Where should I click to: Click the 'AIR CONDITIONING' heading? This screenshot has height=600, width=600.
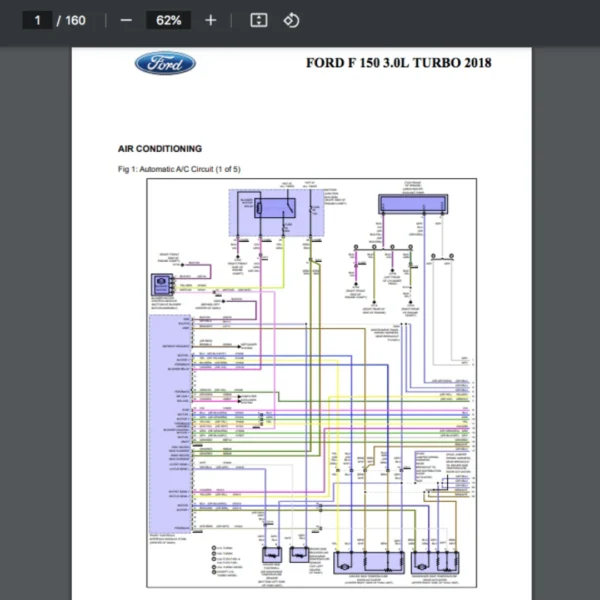pos(160,148)
